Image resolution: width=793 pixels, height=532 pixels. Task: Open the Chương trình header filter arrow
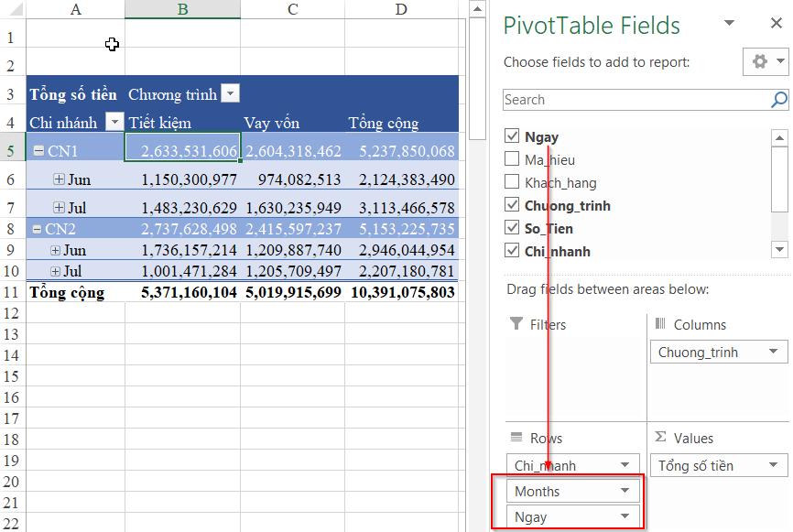pyautogui.click(x=230, y=94)
